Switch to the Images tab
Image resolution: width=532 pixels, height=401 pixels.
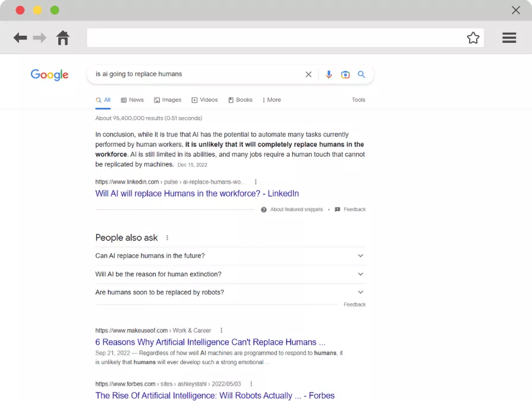(x=168, y=100)
